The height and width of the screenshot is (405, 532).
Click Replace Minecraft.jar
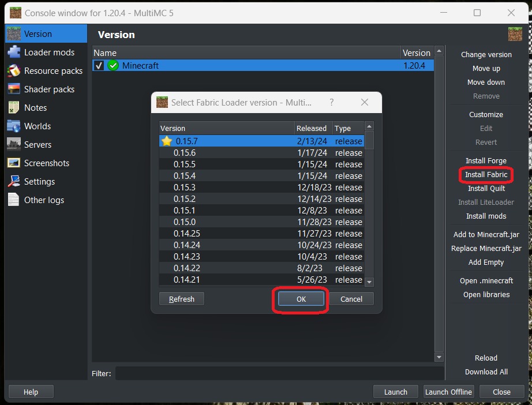(x=486, y=248)
